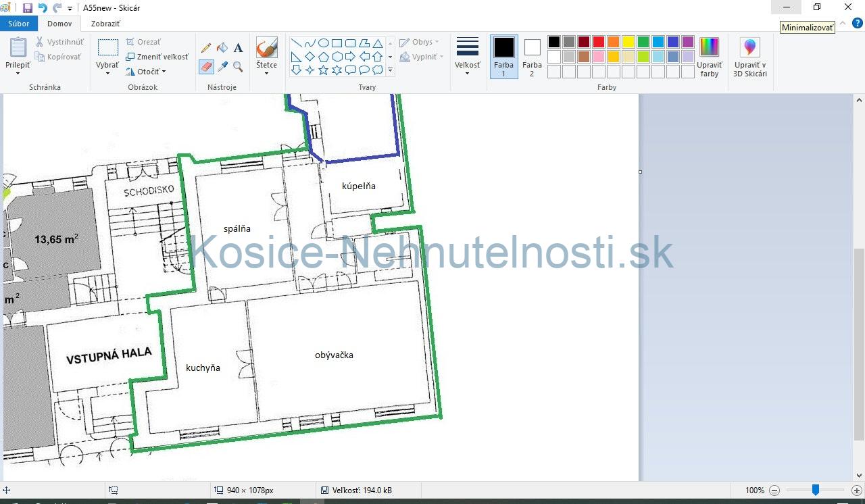
Task: Click Kopírovať copy button
Action: tap(58, 57)
